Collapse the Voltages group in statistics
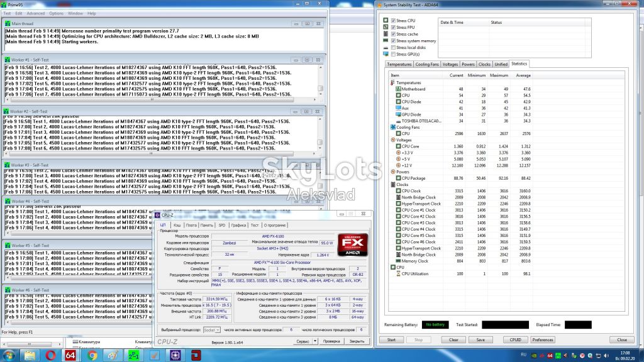 [392, 140]
